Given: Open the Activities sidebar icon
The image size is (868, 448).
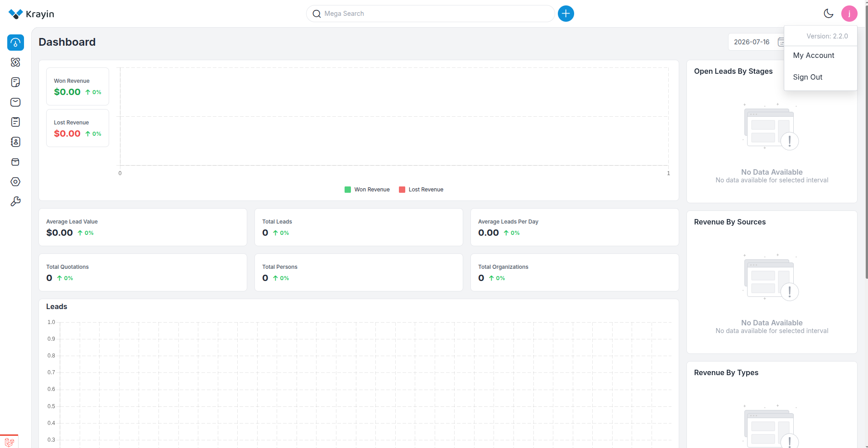Looking at the screenshot, I should (x=15, y=122).
